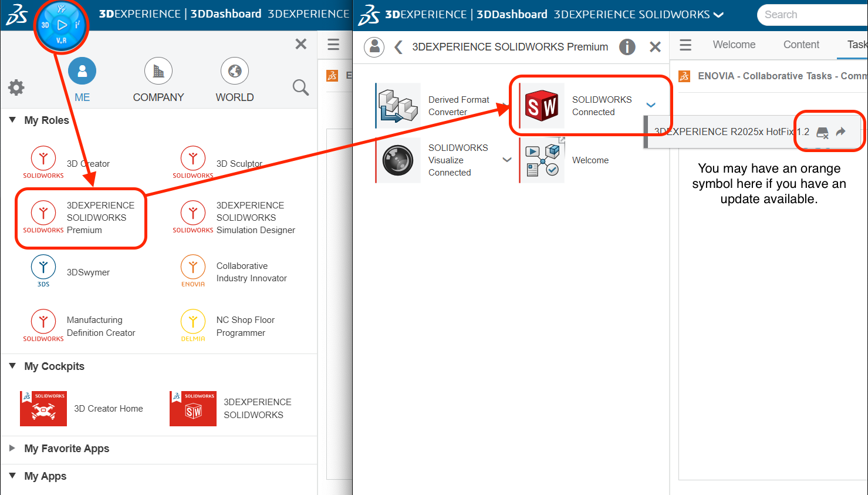Click the 3DEXPERIENCE R2025x HotFix 1.2 entry
This screenshot has width=868, height=495.
pyautogui.click(x=732, y=132)
